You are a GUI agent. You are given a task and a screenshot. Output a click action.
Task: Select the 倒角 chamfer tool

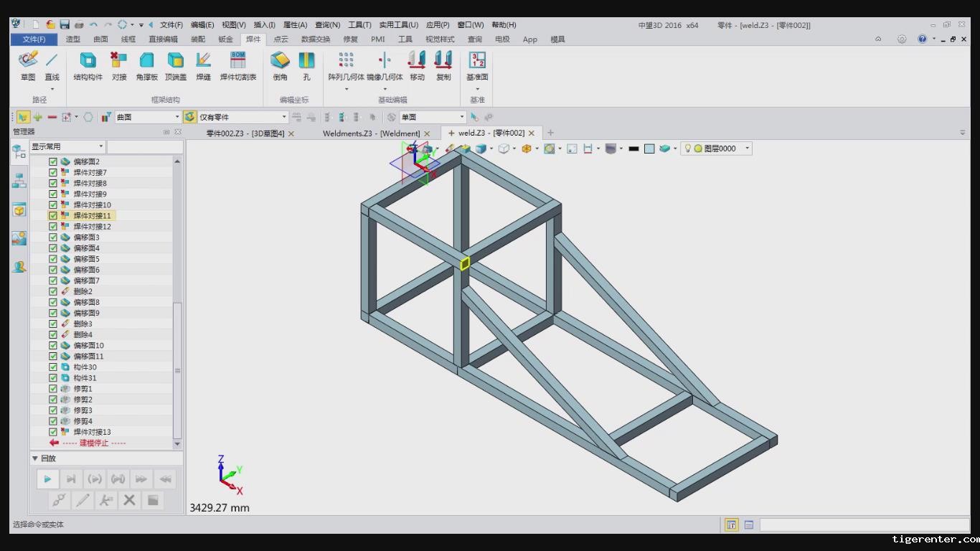[x=280, y=65]
